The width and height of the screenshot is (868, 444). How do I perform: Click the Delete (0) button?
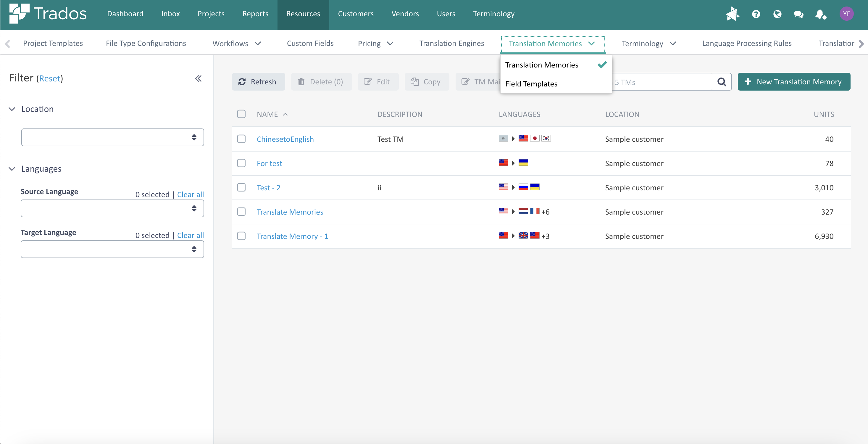(x=321, y=82)
